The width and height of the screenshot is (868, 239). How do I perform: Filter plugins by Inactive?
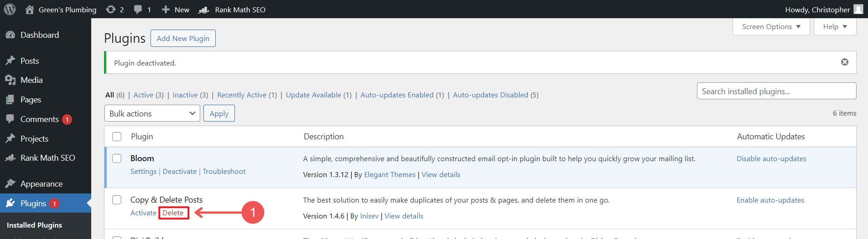click(x=185, y=95)
